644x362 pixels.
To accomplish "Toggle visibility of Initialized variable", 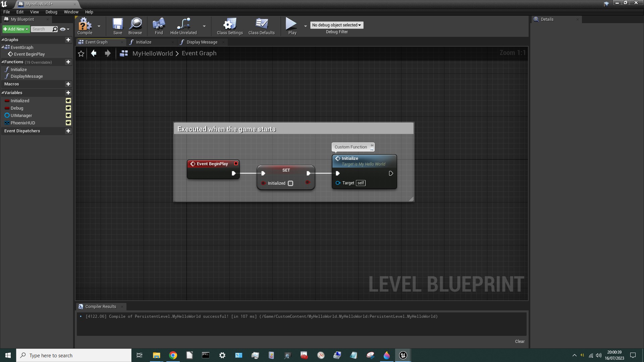I will point(68,101).
